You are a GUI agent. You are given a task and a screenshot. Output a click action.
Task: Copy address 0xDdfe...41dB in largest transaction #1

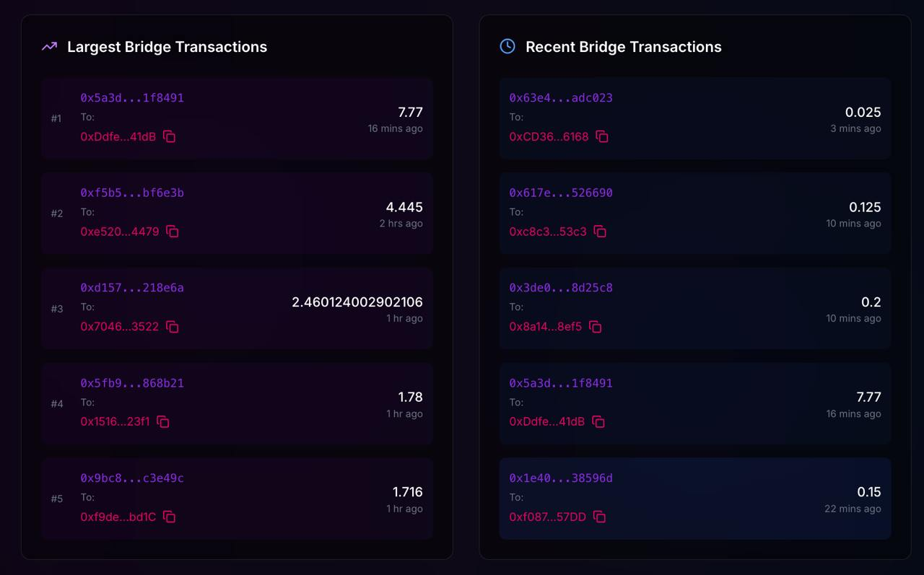170,136
